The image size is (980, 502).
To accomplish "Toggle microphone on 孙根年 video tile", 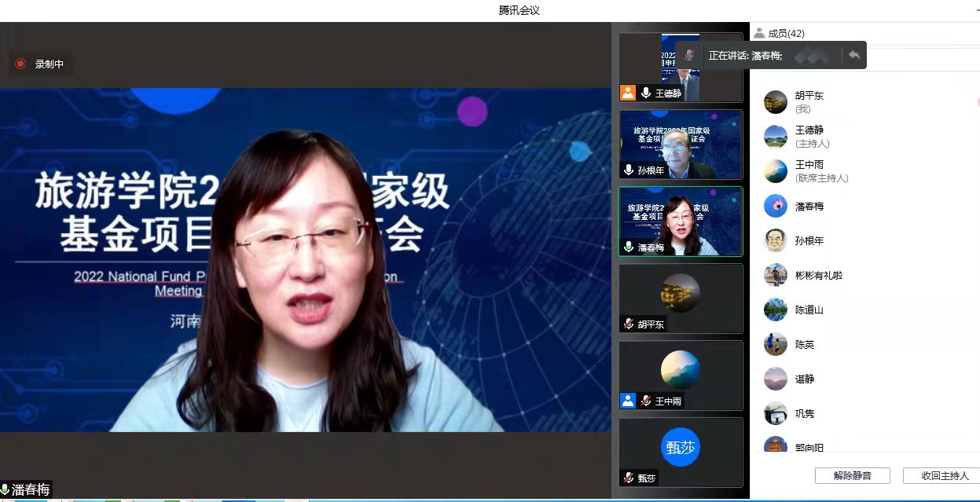I will pyautogui.click(x=629, y=170).
